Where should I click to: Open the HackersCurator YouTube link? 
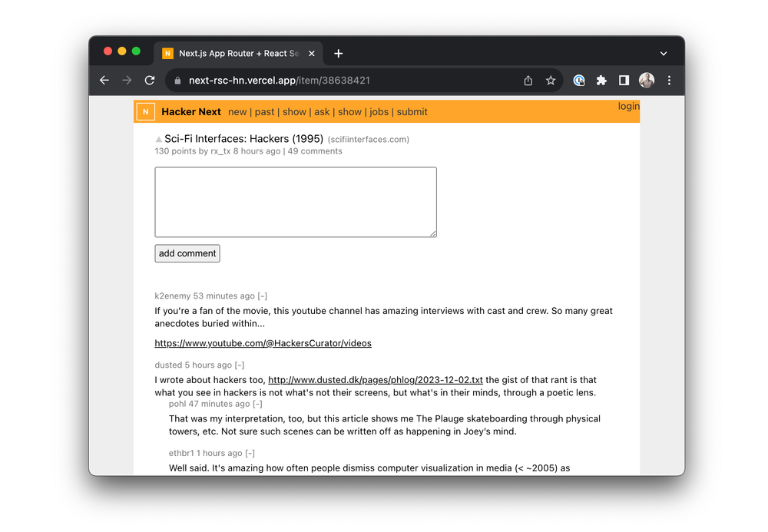point(263,343)
